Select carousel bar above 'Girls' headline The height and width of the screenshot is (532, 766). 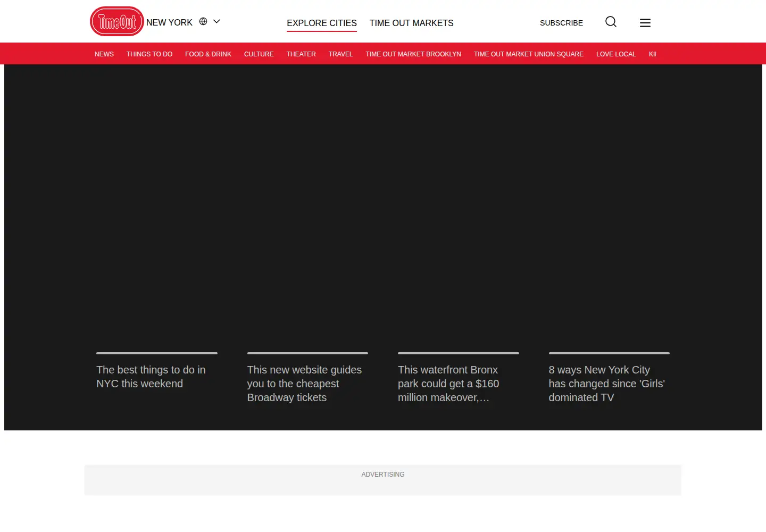[x=609, y=353]
